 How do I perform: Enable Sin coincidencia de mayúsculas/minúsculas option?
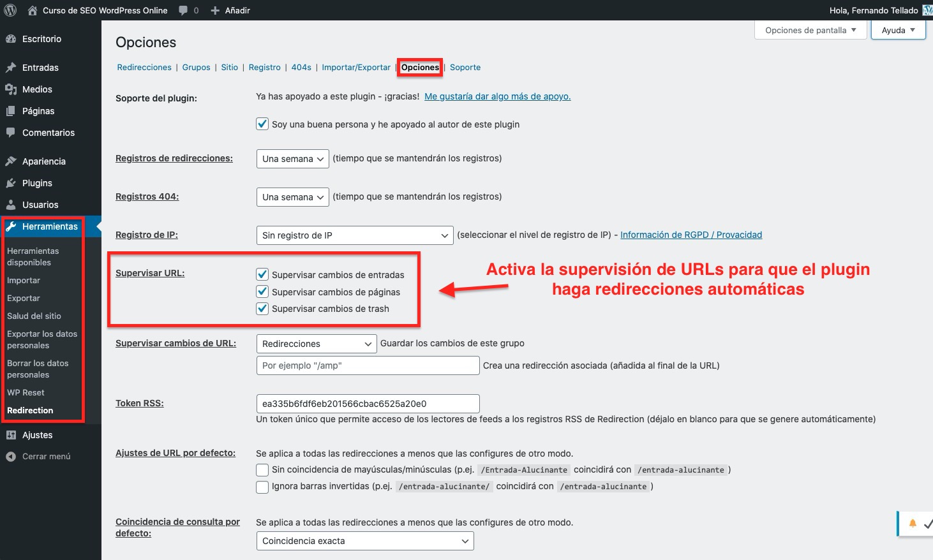[262, 470]
